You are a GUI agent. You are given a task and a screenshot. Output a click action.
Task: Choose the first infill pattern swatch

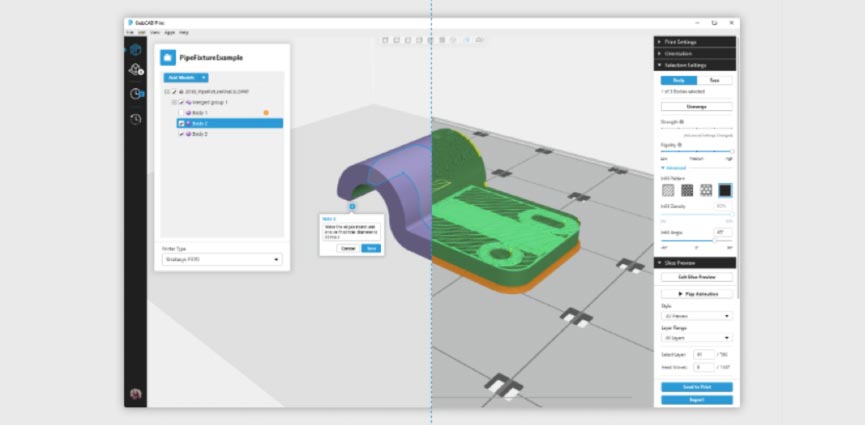click(668, 190)
